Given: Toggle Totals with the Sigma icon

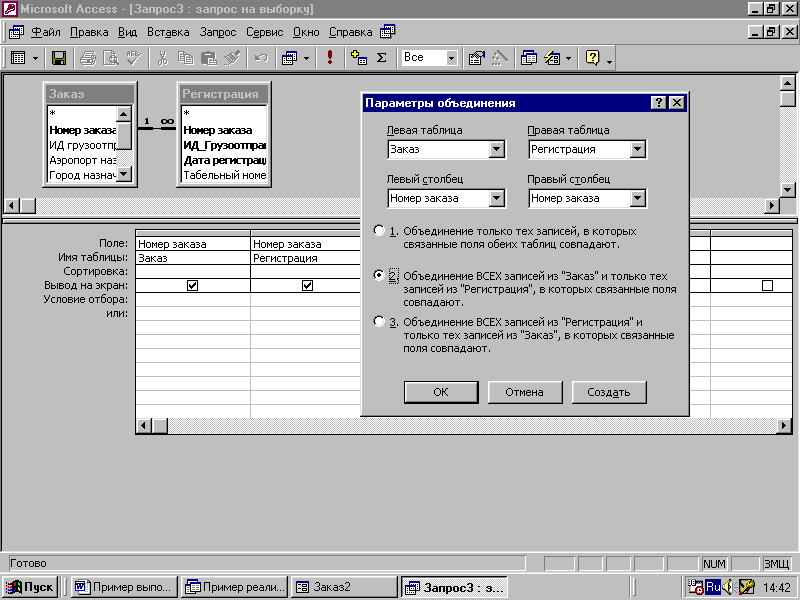Looking at the screenshot, I should pos(382,58).
